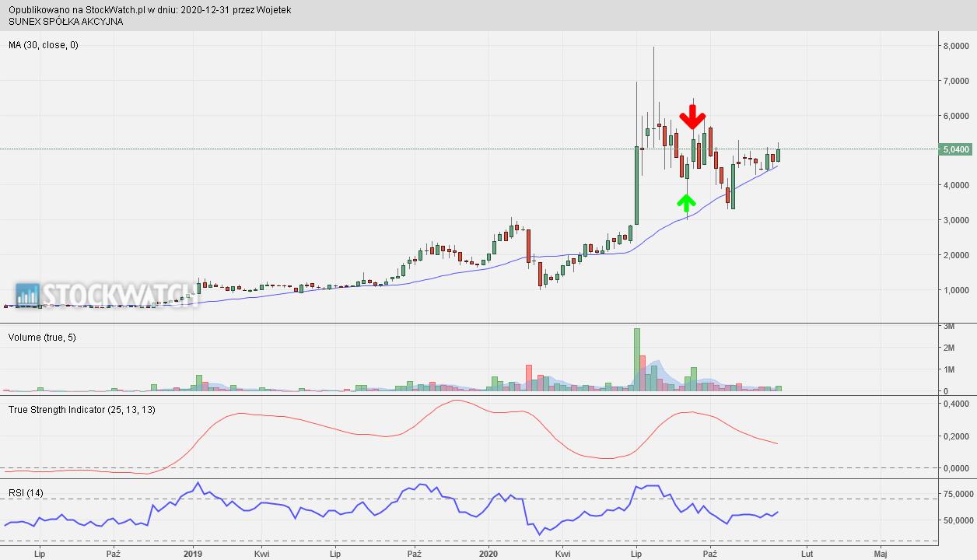Click the Maj label on time axis
The height and width of the screenshot is (560, 977).
pyautogui.click(x=881, y=554)
